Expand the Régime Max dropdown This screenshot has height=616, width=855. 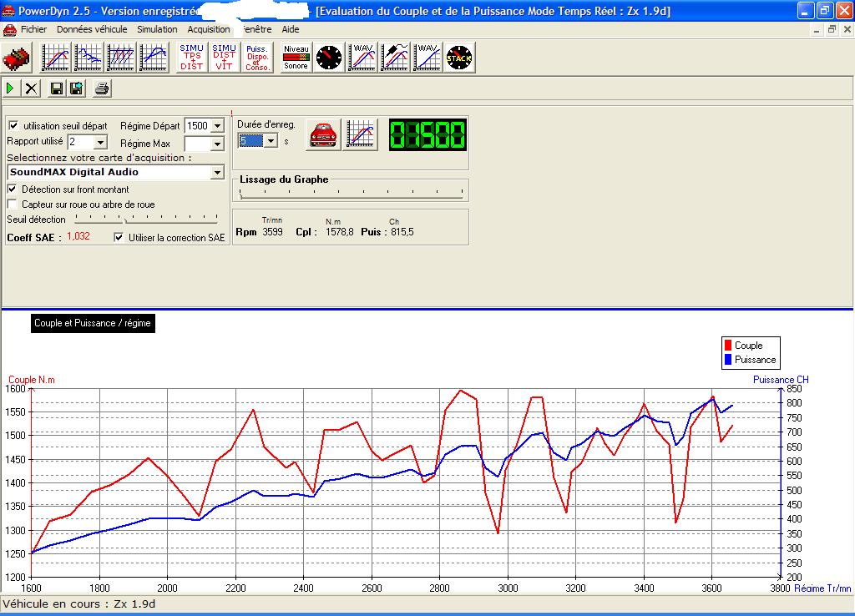(218, 144)
